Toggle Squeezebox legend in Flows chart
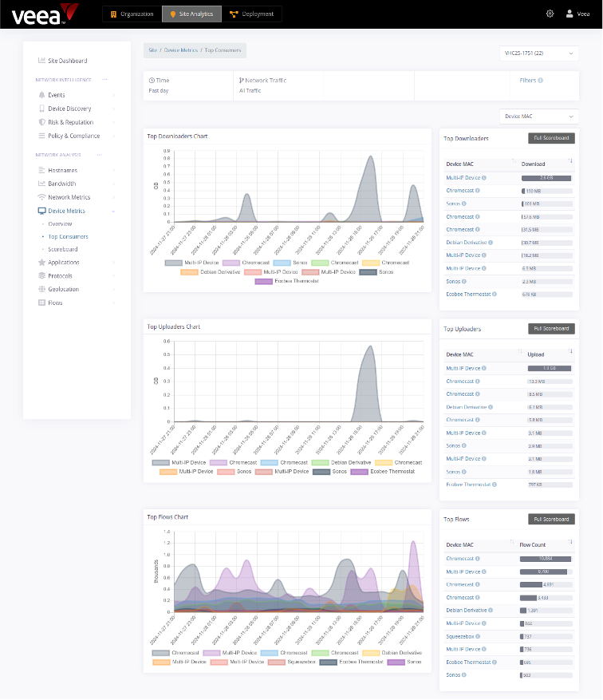The height and width of the screenshot is (700, 603). tap(292, 662)
